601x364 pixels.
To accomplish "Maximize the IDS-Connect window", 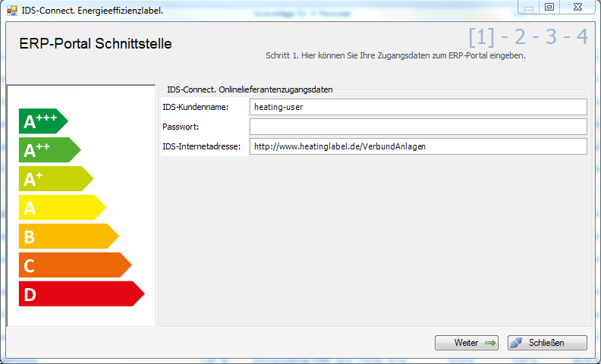I will 549,7.
